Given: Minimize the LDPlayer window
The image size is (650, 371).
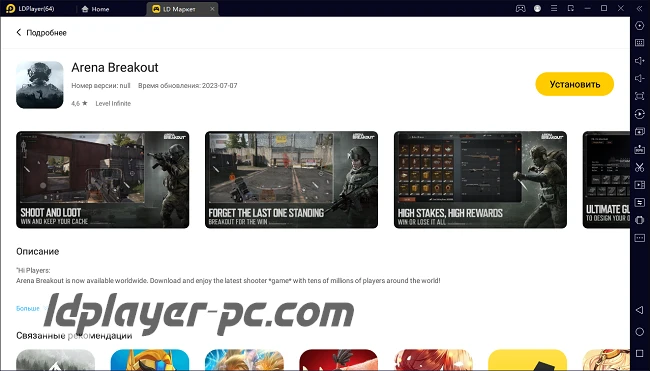Looking at the screenshot, I should pyautogui.click(x=587, y=8).
